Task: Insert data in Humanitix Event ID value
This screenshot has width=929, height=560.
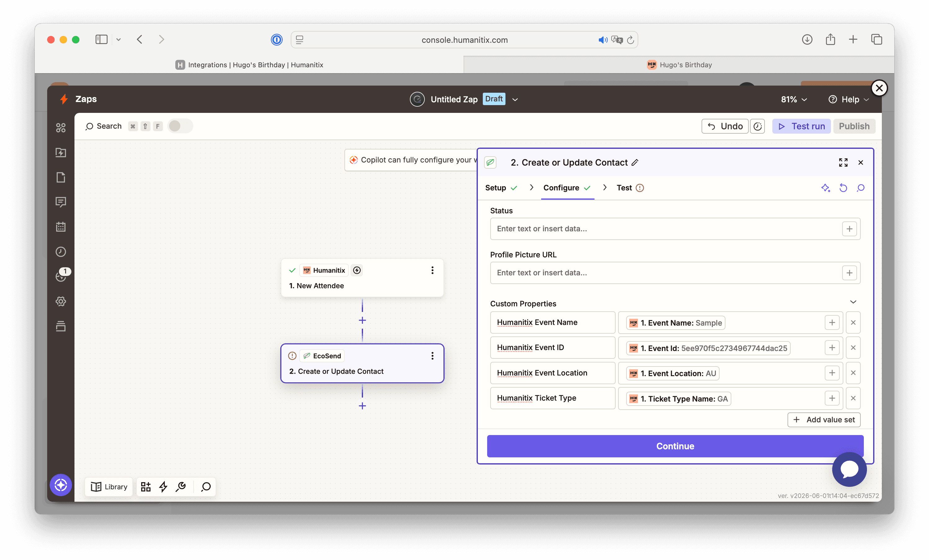Action: 832,348
